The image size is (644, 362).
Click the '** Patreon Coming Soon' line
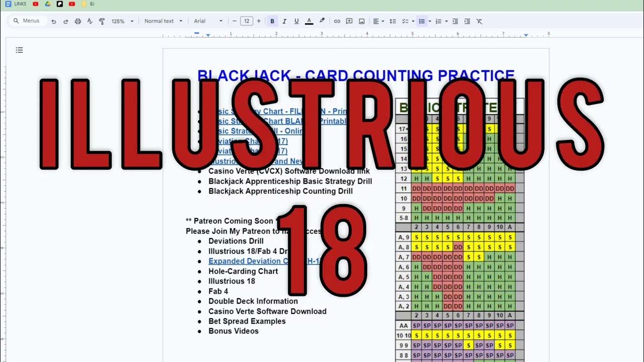230,221
